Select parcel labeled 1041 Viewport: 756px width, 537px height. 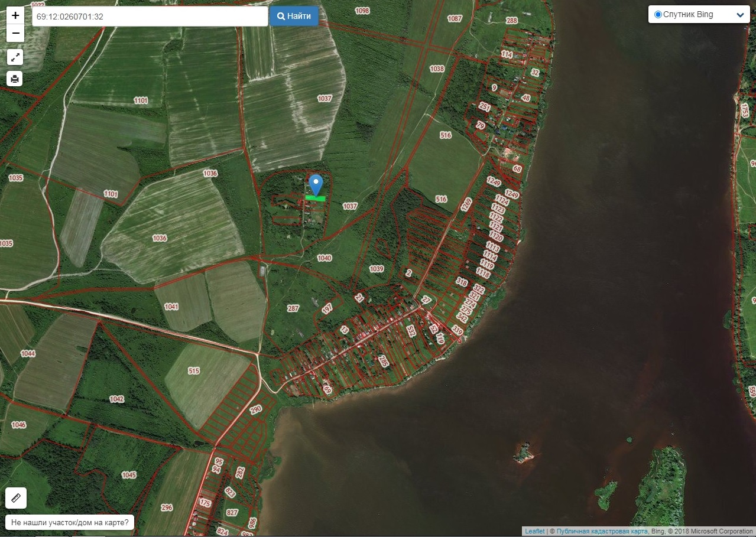pos(171,307)
